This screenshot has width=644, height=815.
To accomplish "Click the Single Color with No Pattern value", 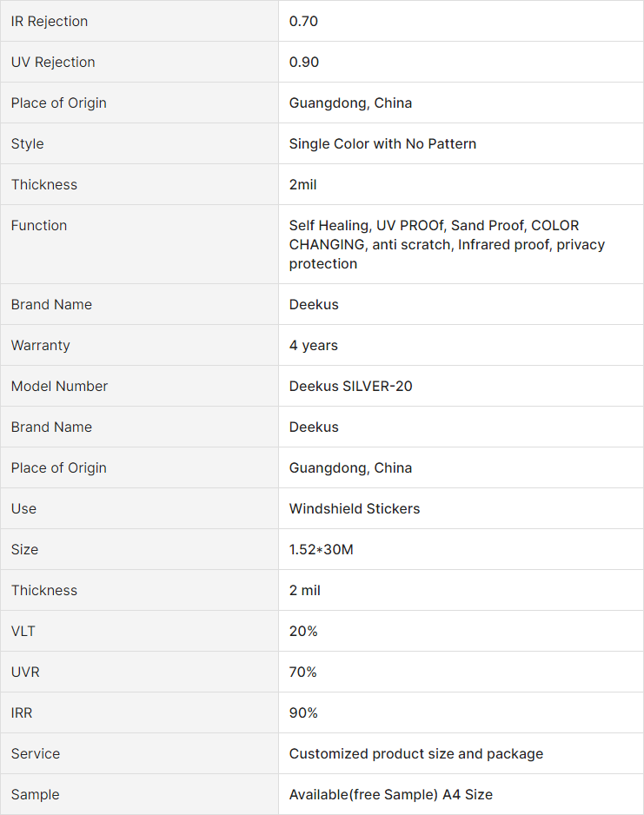I will click(x=382, y=144).
